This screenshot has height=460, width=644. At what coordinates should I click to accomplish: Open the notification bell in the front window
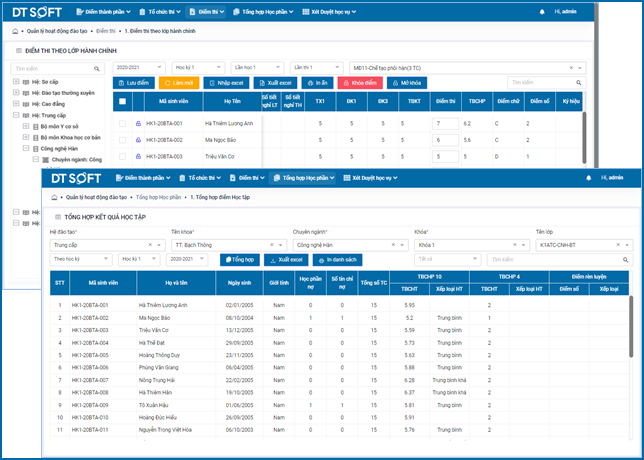[x=589, y=178]
